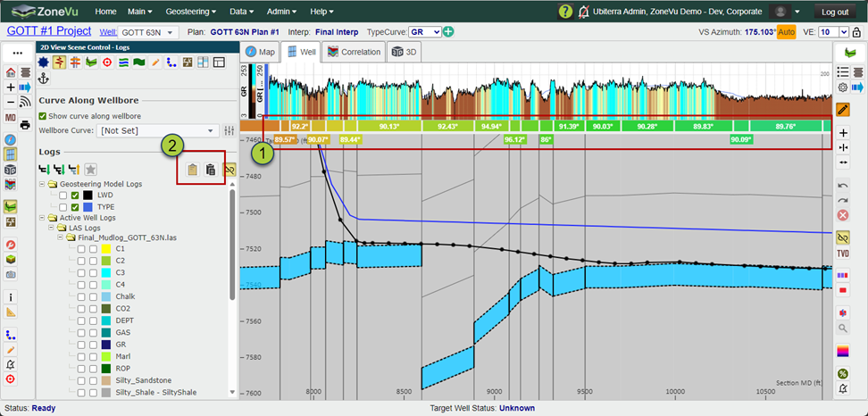The image size is (868, 416).
Task: Click the green plus icon beside TypeCurve
Action: click(x=448, y=32)
